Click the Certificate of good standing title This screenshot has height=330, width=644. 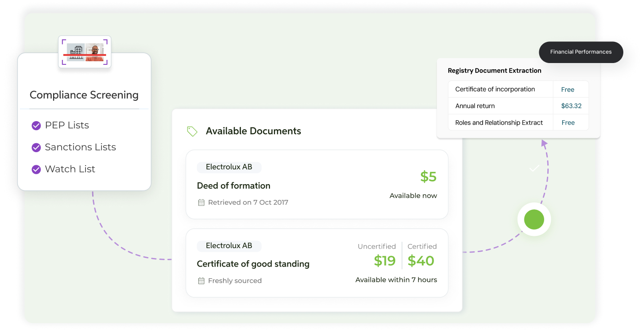pyautogui.click(x=253, y=264)
